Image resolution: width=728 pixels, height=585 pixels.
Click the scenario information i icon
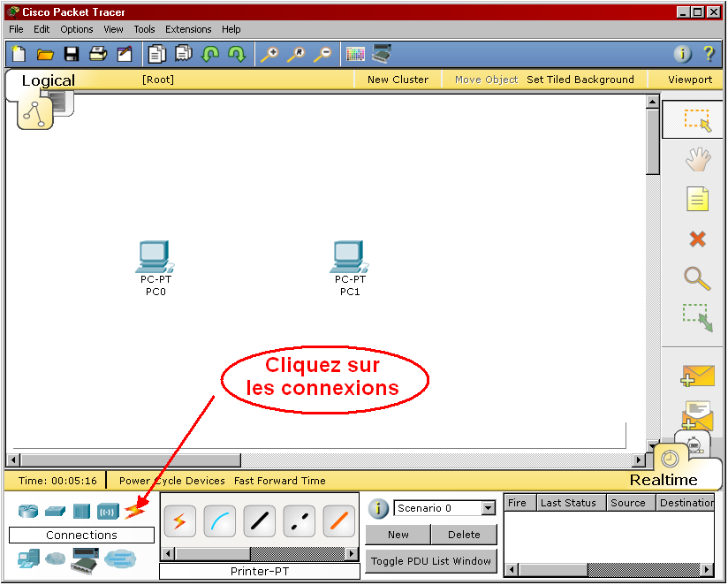tap(378, 508)
